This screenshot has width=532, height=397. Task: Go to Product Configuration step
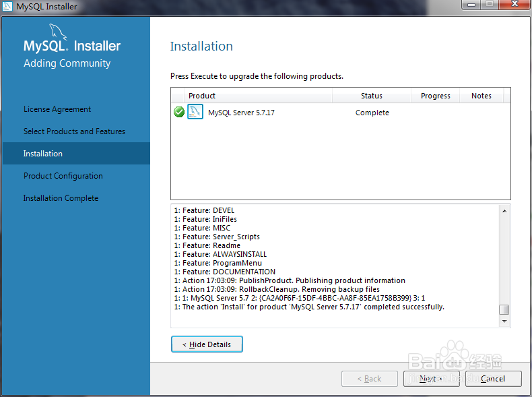pyautogui.click(x=63, y=176)
